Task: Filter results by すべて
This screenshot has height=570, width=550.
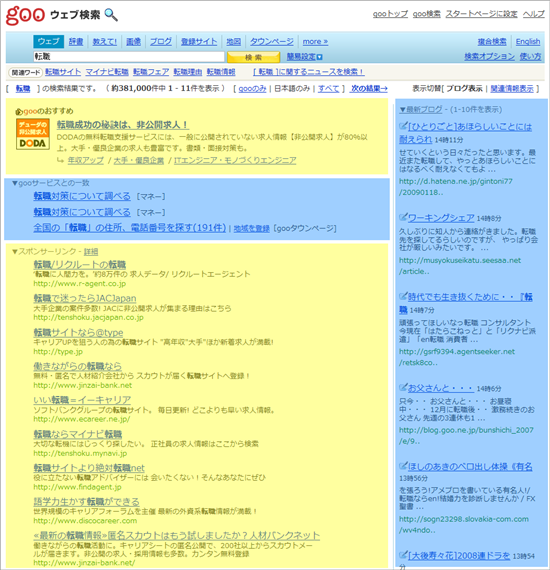Action: [329, 88]
